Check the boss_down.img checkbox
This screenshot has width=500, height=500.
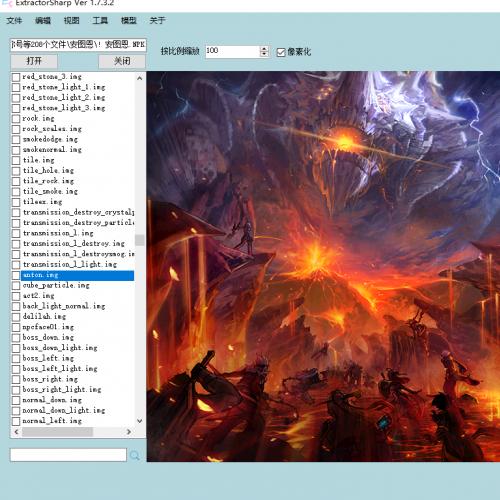click(x=16, y=338)
